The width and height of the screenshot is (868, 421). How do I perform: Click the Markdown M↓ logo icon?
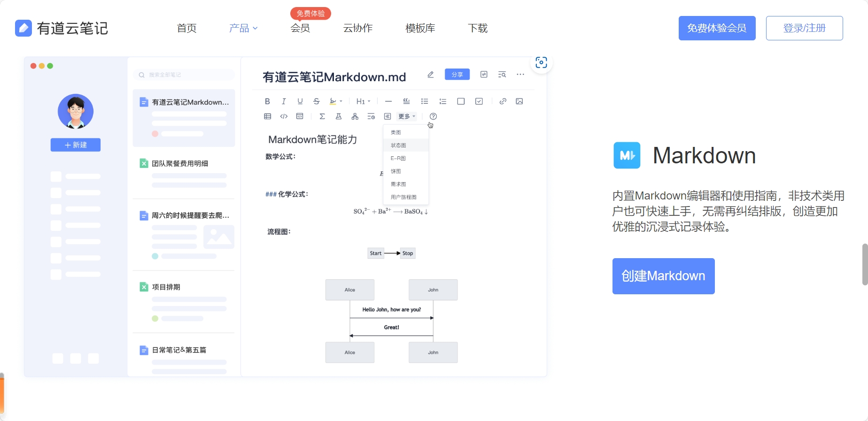tap(627, 155)
